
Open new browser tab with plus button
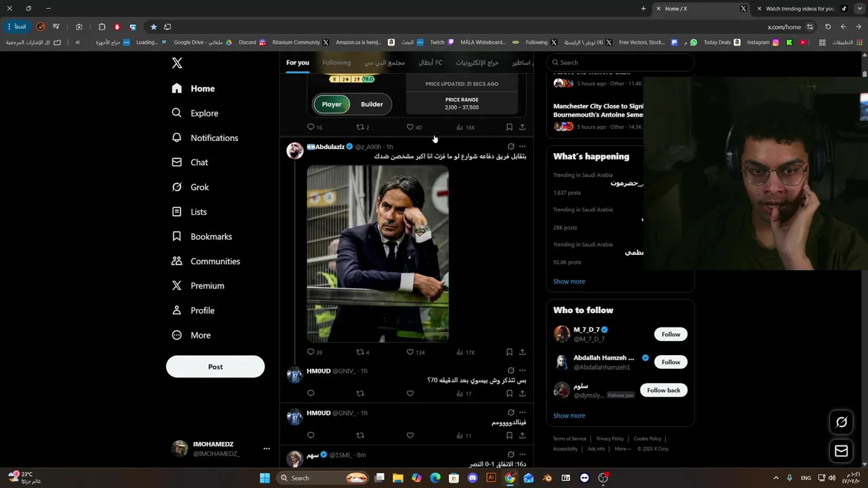click(x=643, y=9)
